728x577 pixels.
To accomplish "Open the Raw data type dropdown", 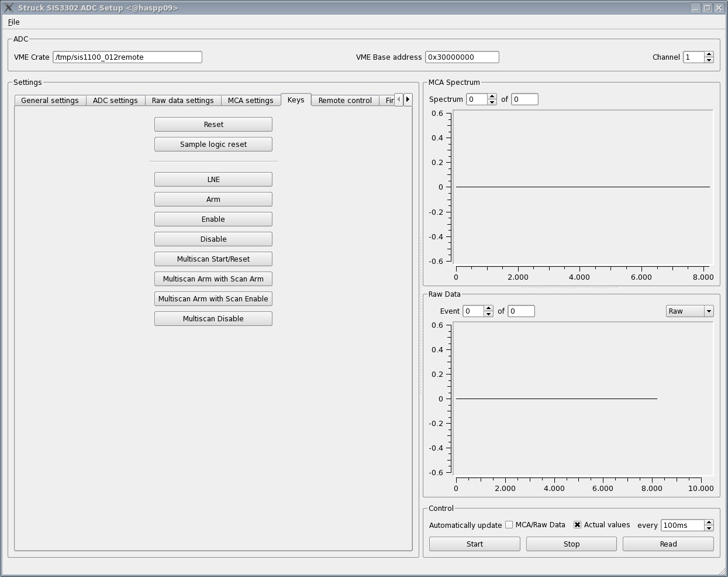I will coord(690,311).
